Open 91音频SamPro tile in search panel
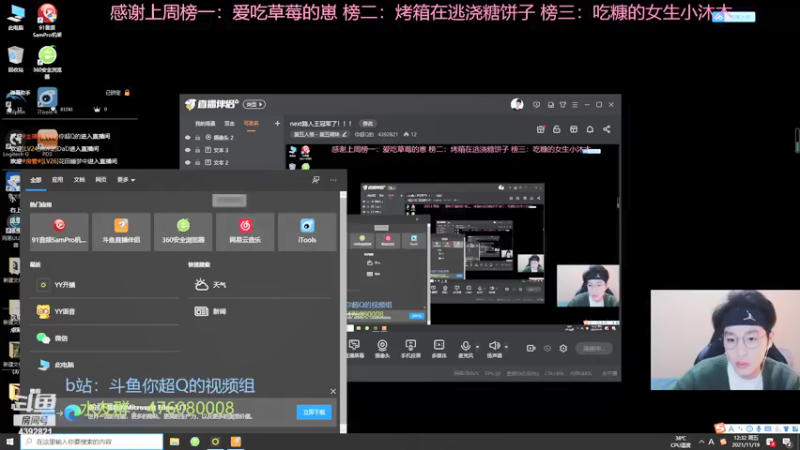Viewport: 800px width, 450px height. 59,232
